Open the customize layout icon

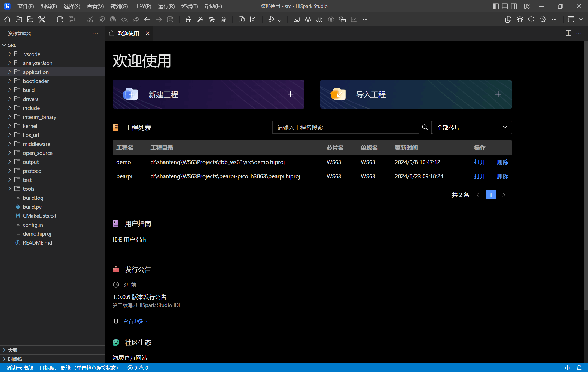[x=527, y=6]
